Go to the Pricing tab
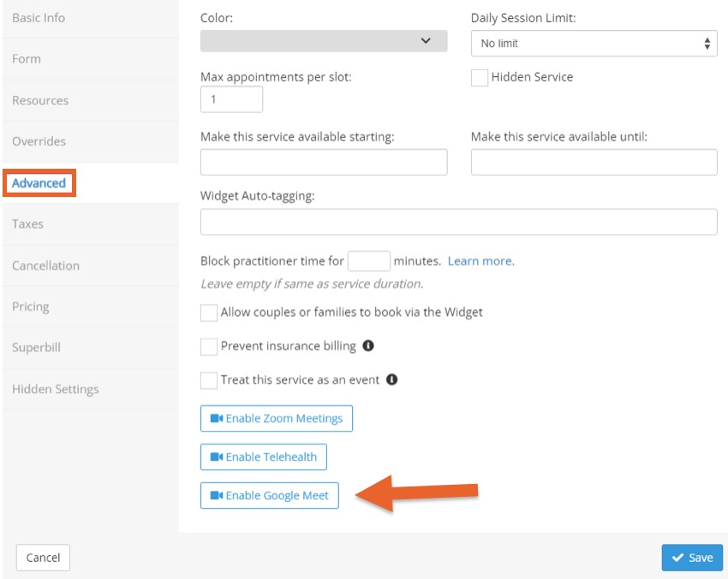This screenshot has width=728, height=579. (30, 307)
